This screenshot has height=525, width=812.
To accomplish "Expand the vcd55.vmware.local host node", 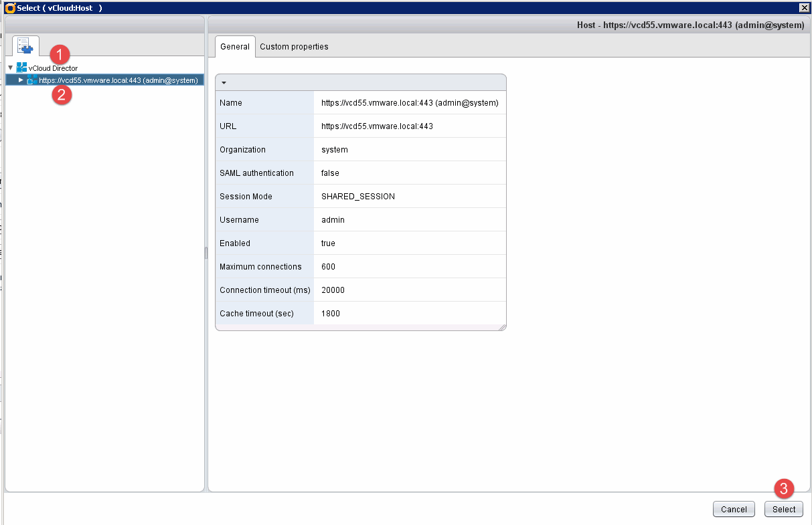I will (x=21, y=80).
